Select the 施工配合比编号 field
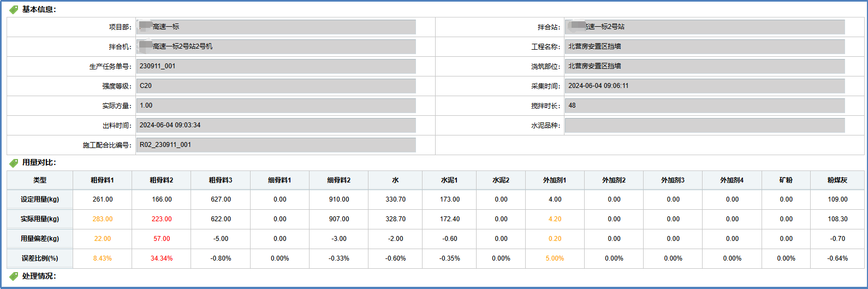Screen dimensions: 868x289 click(x=276, y=145)
